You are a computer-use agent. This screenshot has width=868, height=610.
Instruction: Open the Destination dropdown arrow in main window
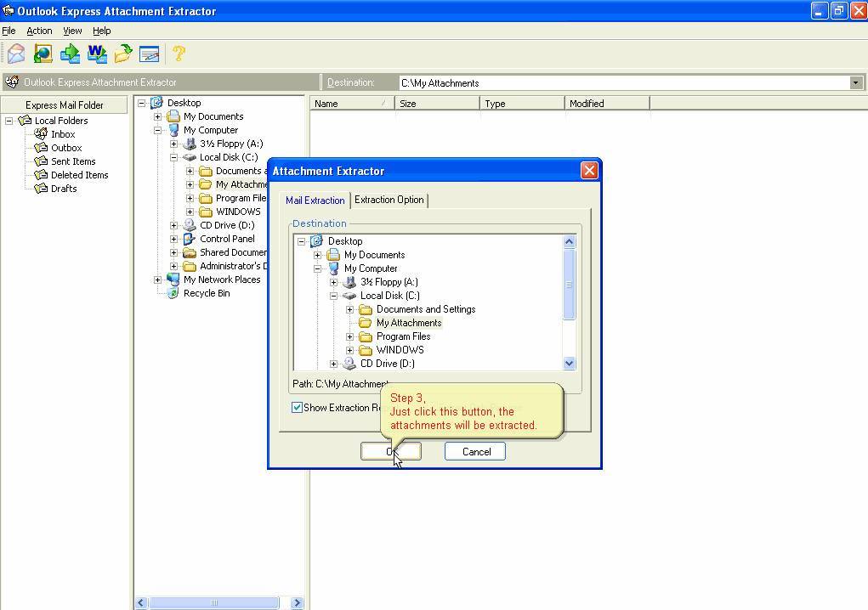tap(856, 83)
